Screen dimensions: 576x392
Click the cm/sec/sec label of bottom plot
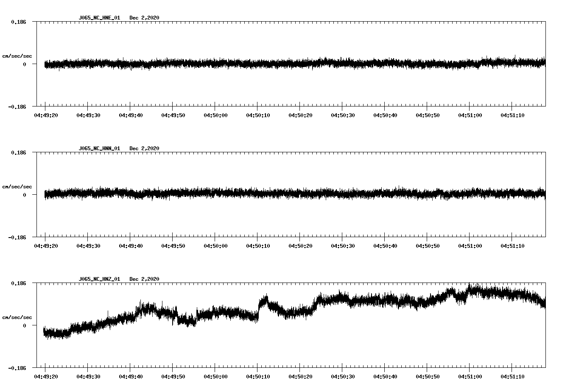click(x=17, y=317)
